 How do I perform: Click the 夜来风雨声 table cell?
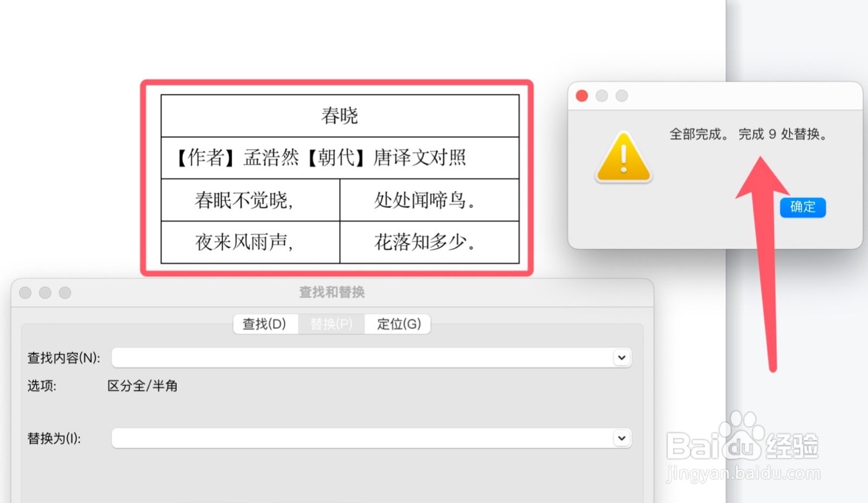pos(251,242)
